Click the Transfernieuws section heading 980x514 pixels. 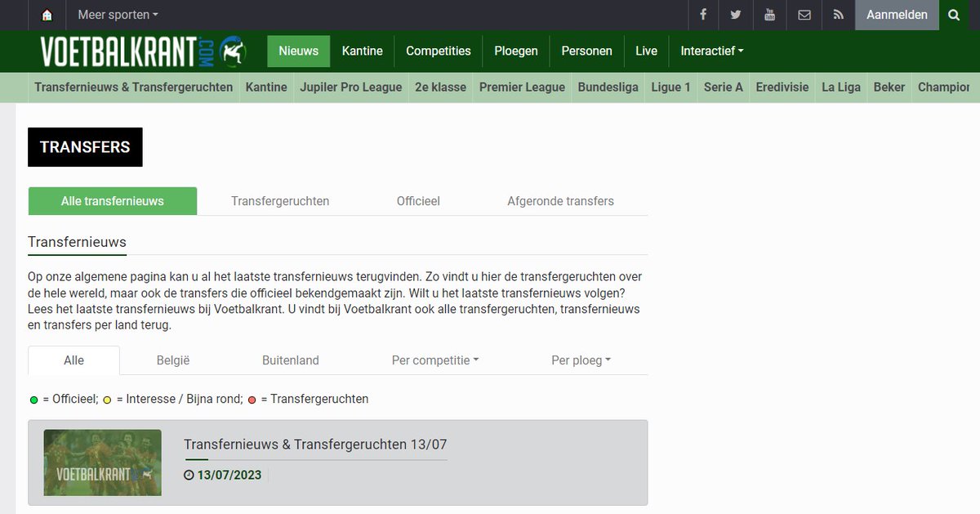(77, 242)
